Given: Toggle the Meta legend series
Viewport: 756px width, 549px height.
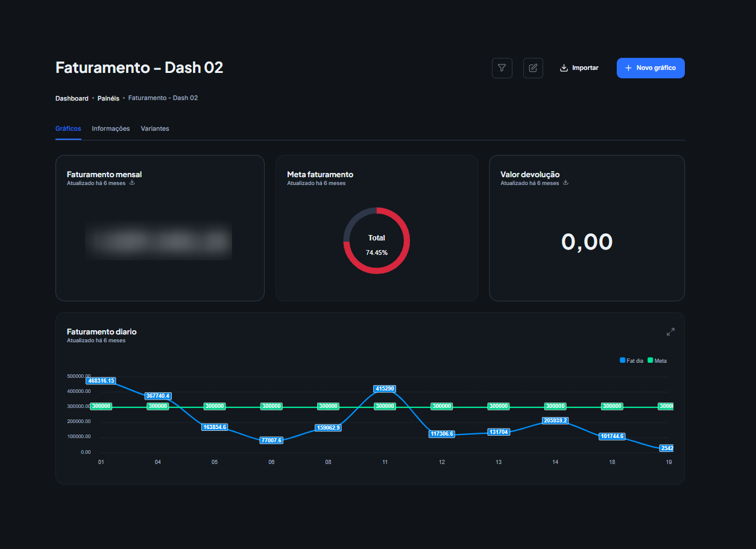Looking at the screenshot, I should click(x=657, y=360).
